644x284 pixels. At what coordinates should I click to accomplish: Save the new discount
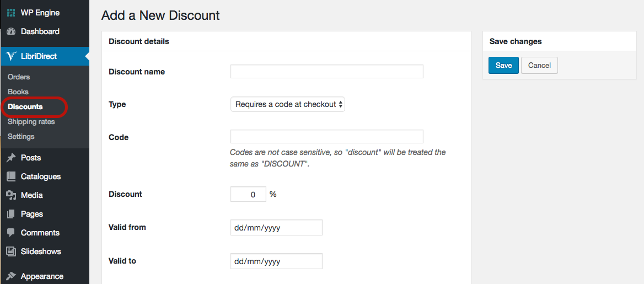(x=503, y=66)
